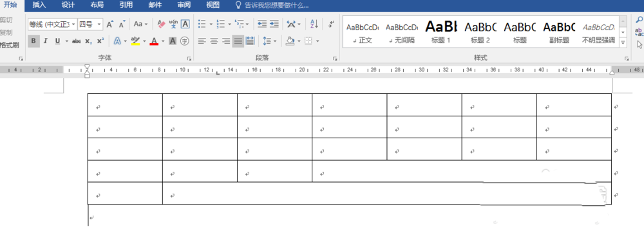This screenshot has width=644, height=238.
Task: Click the Find magnifier icon
Action: 639,20
